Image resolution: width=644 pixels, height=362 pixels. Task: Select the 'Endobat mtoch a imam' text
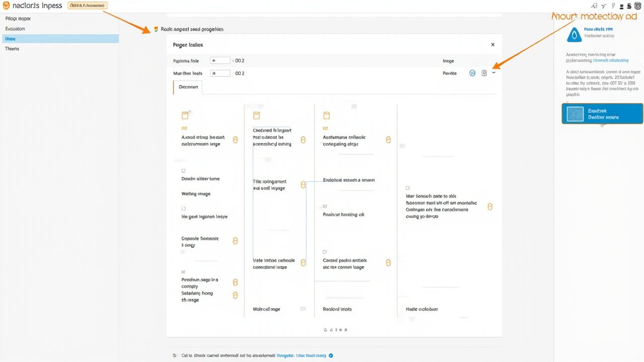[x=349, y=180]
